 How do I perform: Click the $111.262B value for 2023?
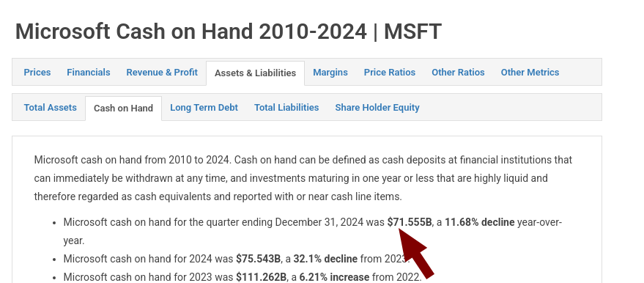(261, 277)
